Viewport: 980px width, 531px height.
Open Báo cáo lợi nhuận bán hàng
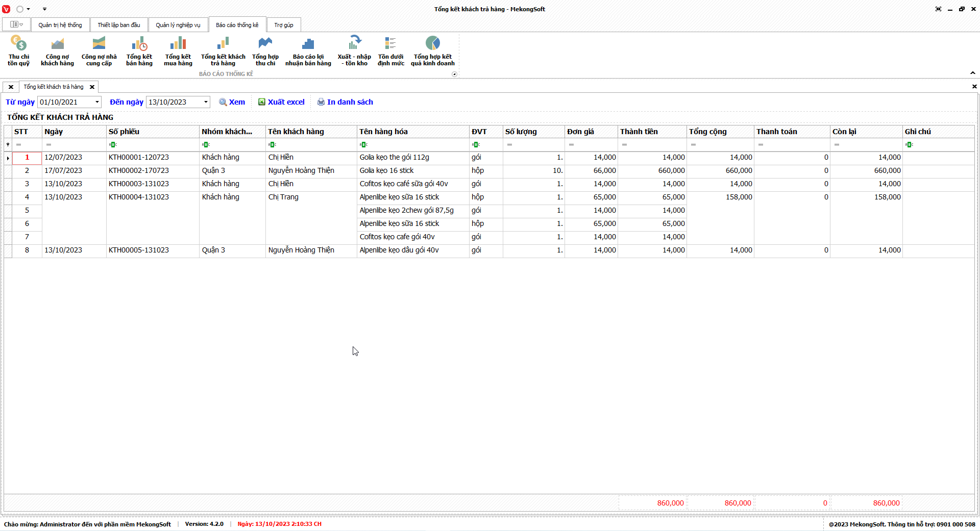[x=308, y=50]
